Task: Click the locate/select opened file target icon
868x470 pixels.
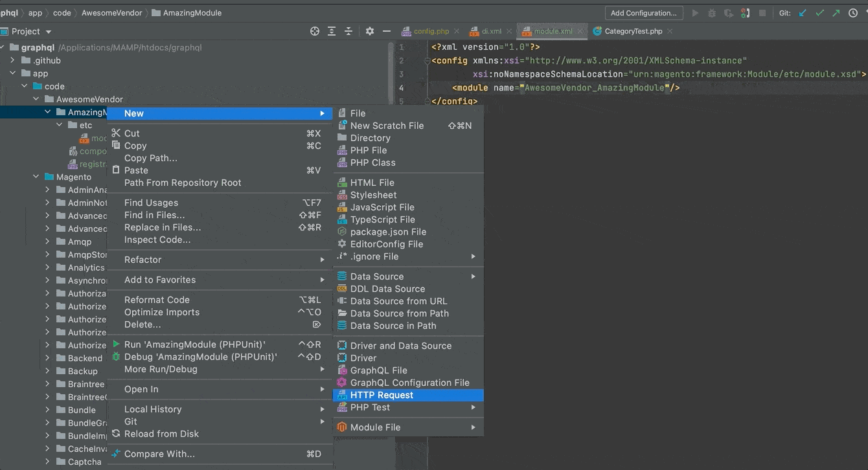Action: tap(315, 31)
